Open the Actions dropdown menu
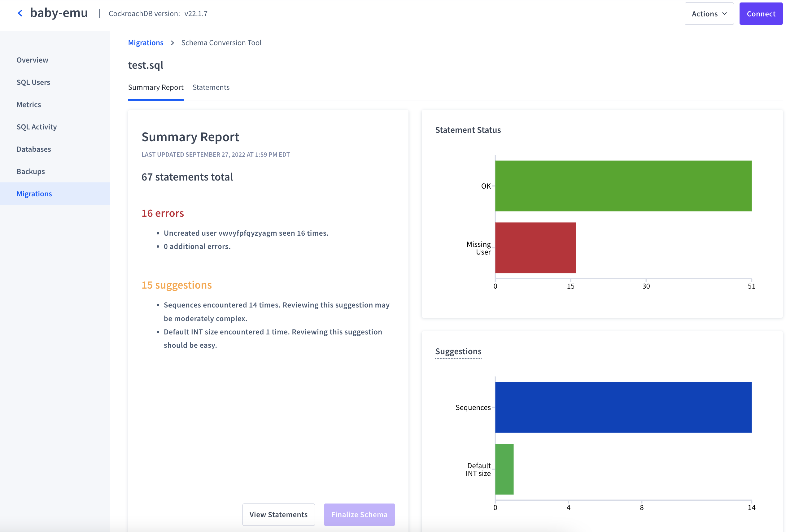Screen dimensions: 786x532 709,14
